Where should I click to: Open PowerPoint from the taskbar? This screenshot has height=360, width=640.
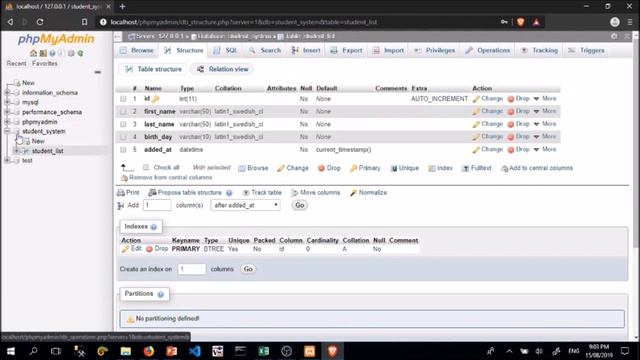pos(172,351)
